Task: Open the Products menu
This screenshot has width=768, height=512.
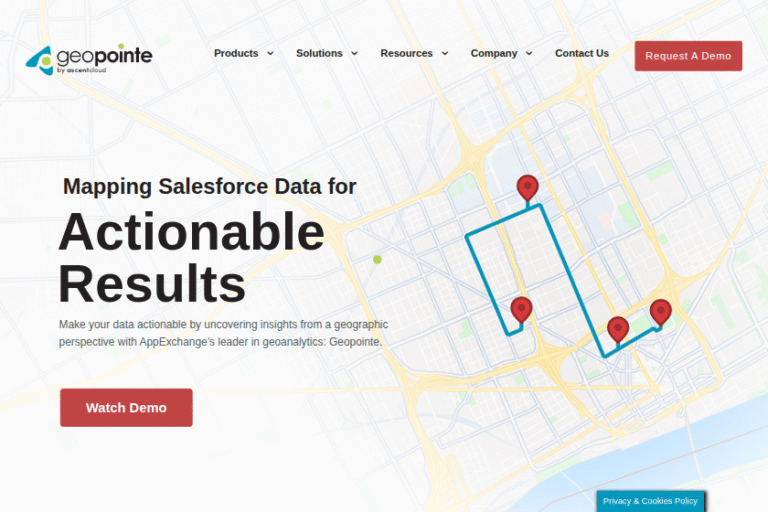Action: tap(236, 53)
